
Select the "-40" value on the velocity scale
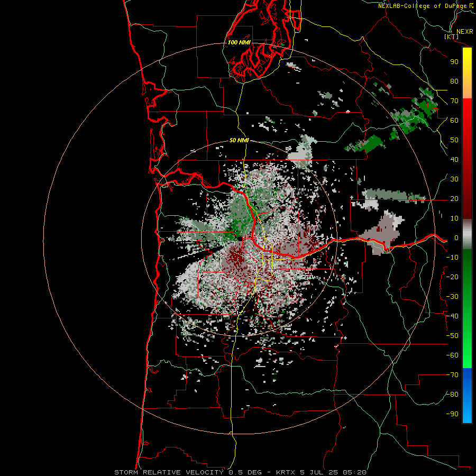[452, 316]
